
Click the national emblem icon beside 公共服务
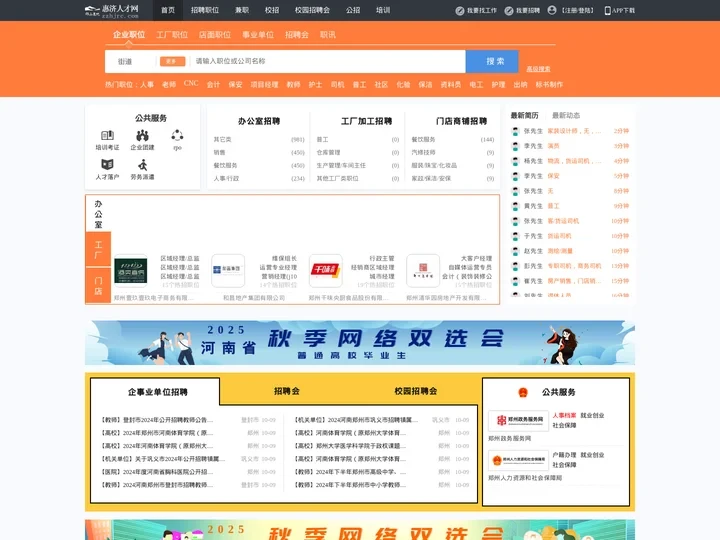(x=523, y=392)
